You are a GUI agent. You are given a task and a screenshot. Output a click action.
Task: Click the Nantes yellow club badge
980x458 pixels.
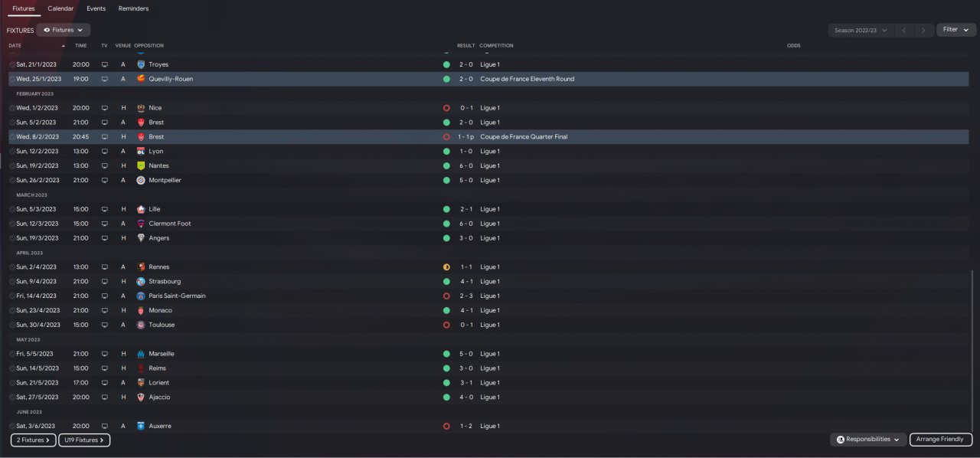[141, 165]
